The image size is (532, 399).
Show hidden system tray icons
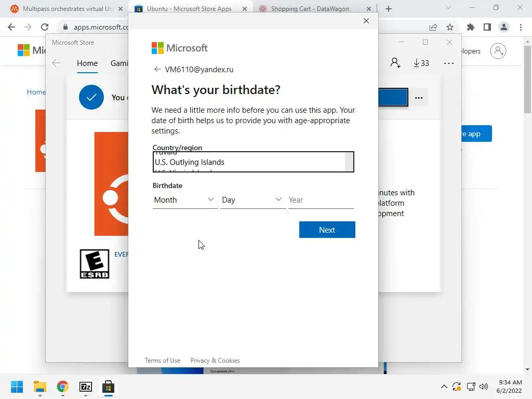tap(444, 387)
